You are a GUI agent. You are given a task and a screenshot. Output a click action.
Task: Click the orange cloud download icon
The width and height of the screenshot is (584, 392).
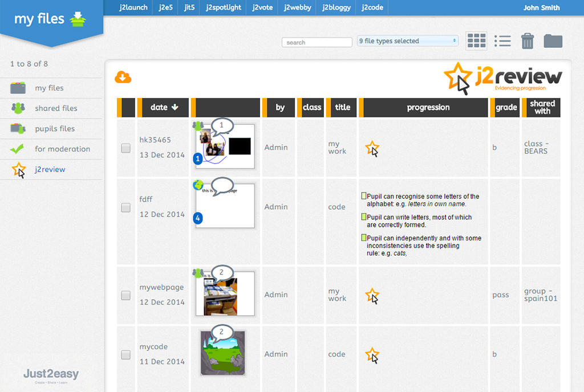coord(123,77)
